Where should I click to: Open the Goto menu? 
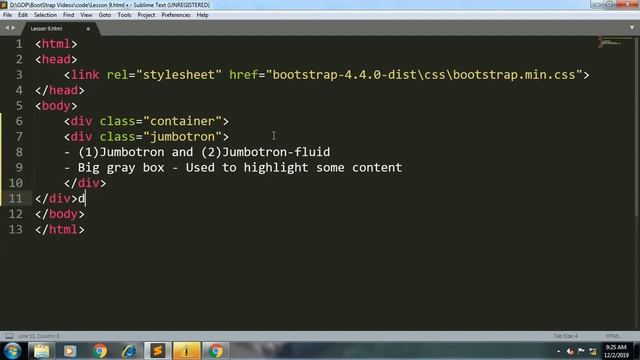[x=104, y=15]
